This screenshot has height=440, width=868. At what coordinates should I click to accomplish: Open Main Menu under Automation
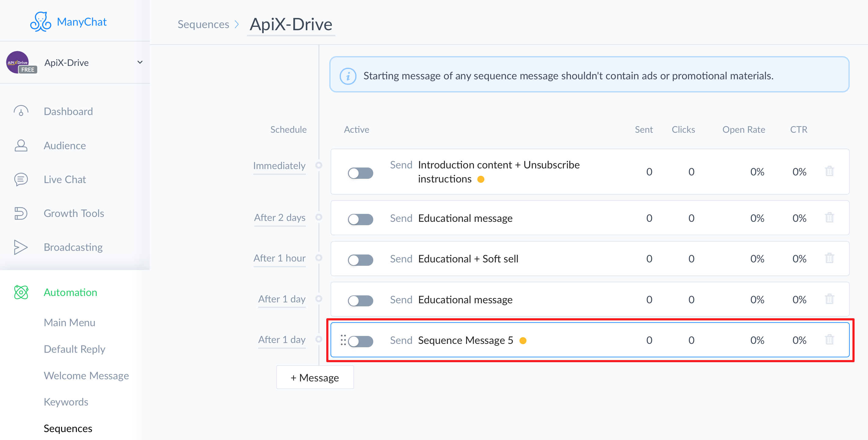69,323
